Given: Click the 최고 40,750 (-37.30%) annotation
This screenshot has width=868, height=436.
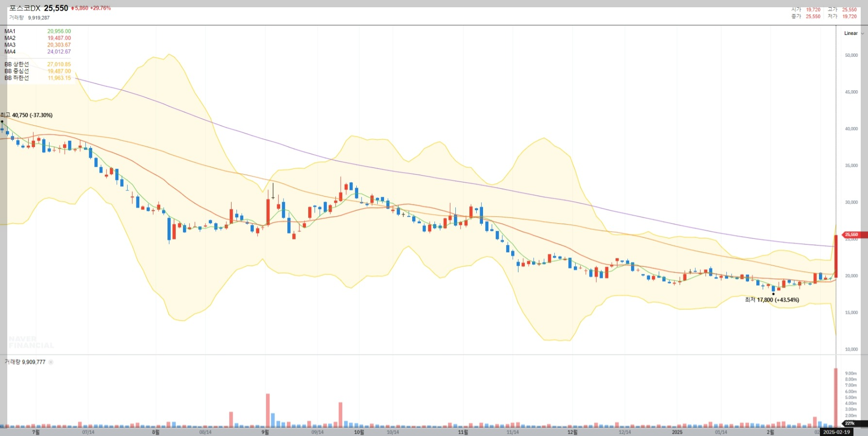Looking at the screenshot, I should (27, 115).
